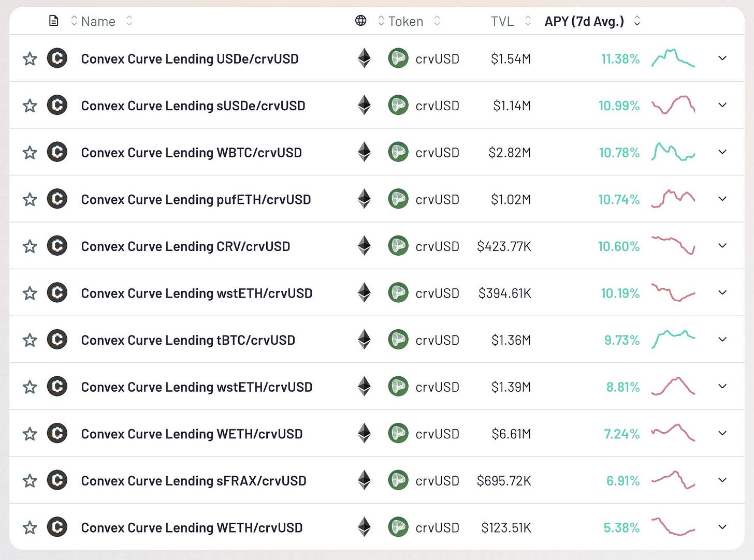Click the APY sparkline chart for sUSDe/crvUSD

(x=673, y=105)
